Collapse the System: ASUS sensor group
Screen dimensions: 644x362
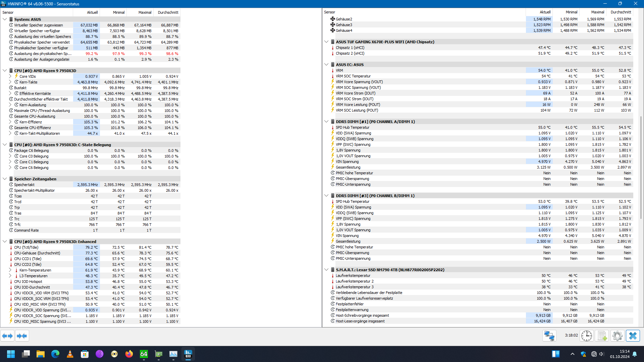coord(5,19)
